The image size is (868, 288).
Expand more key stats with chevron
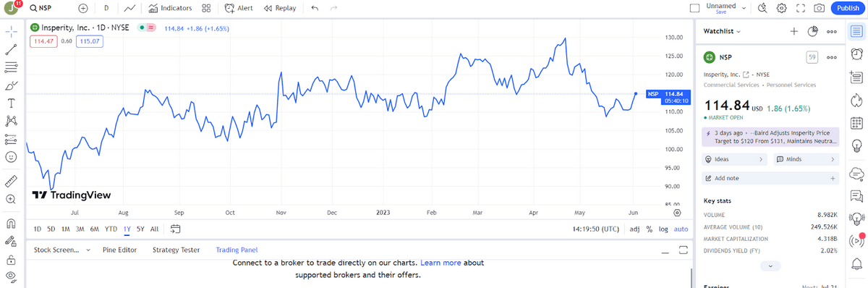pyautogui.click(x=770, y=266)
